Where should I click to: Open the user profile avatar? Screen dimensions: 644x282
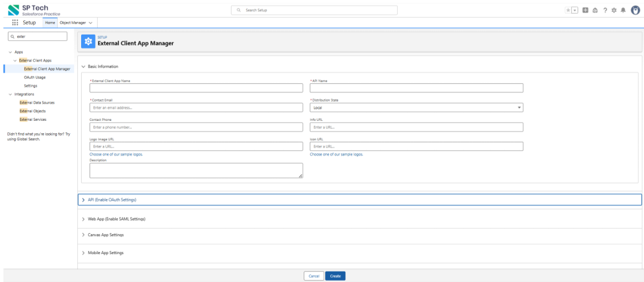[635, 10]
